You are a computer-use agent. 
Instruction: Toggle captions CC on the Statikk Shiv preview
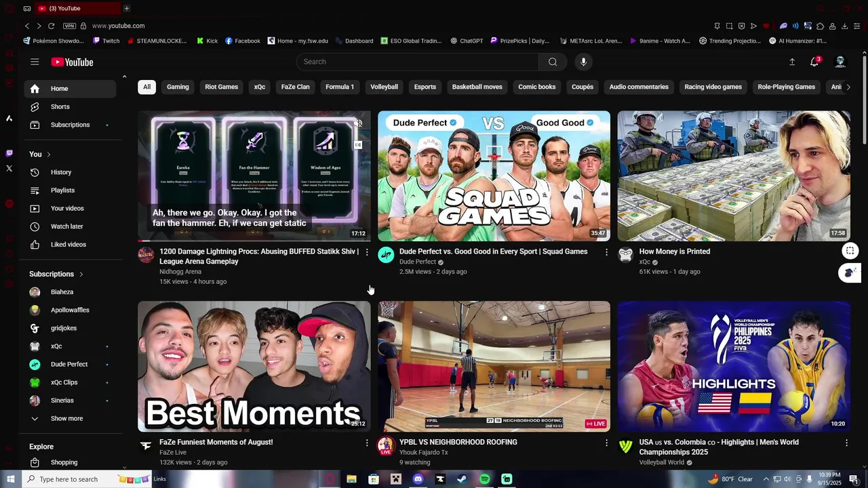pos(358,144)
